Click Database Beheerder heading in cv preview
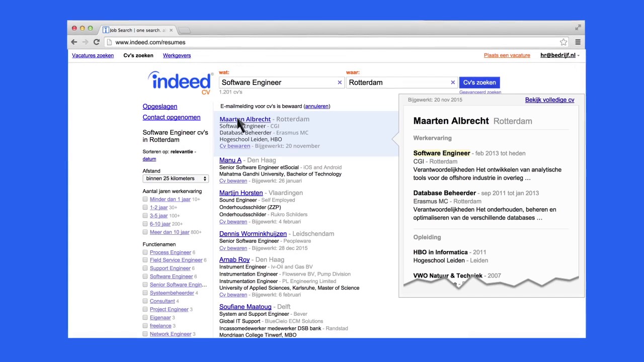 tap(444, 193)
